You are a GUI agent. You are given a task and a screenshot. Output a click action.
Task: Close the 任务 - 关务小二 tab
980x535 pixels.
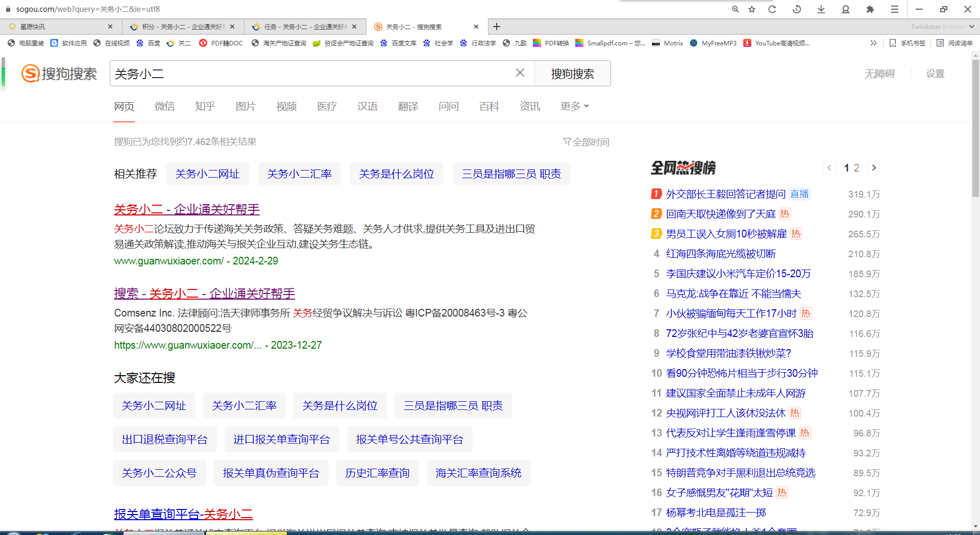click(x=354, y=27)
